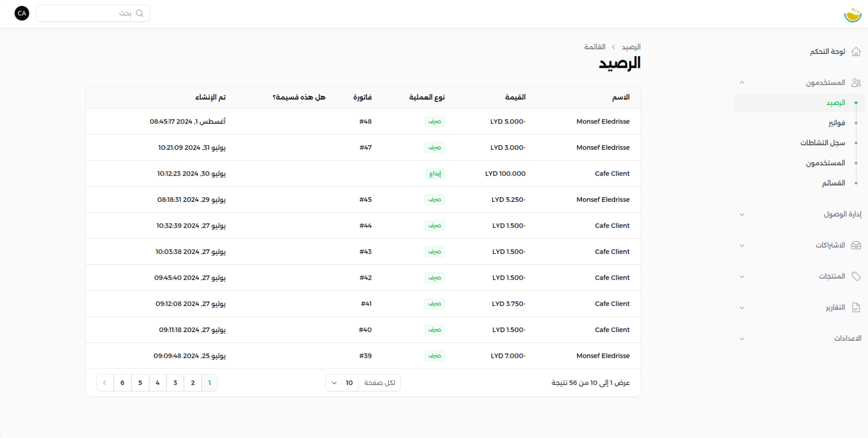
Task: Click the -LYD 7.000 amount
Action: 508,356
